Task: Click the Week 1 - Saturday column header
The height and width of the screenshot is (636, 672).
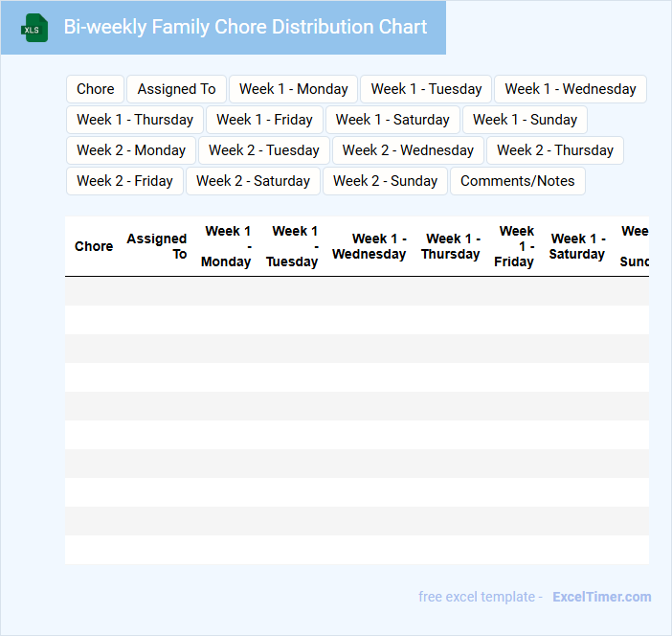Action: pyautogui.click(x=577, y=246)
